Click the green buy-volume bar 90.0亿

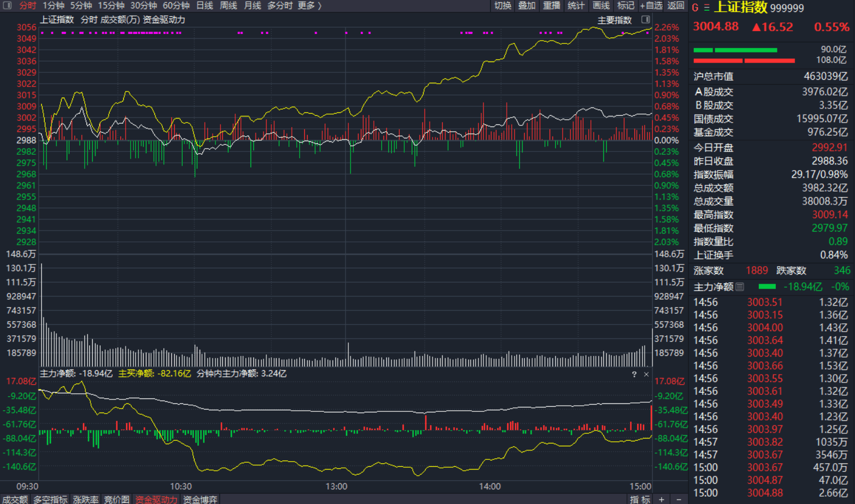click(x=735, y=50)
